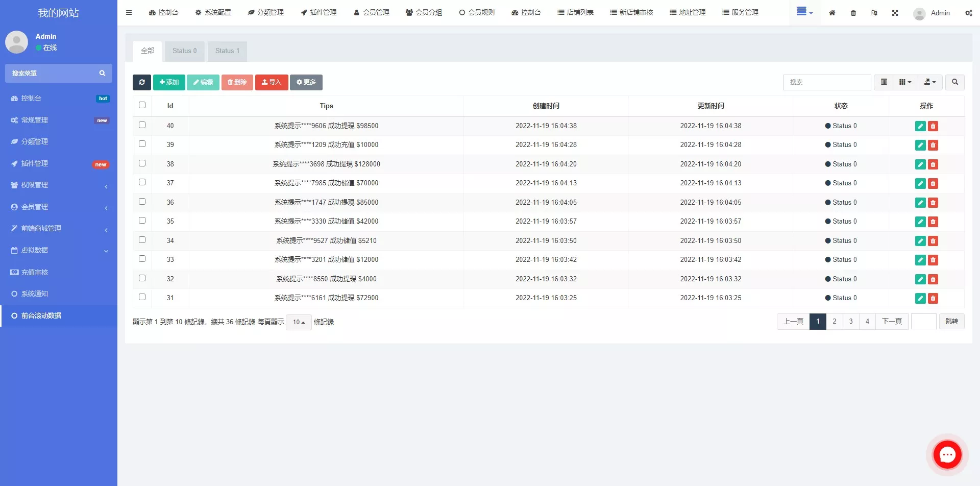This screenshot has width=980, height=486.
Task: Open the export dropdown in table toolbar
Action: [929, 82]
